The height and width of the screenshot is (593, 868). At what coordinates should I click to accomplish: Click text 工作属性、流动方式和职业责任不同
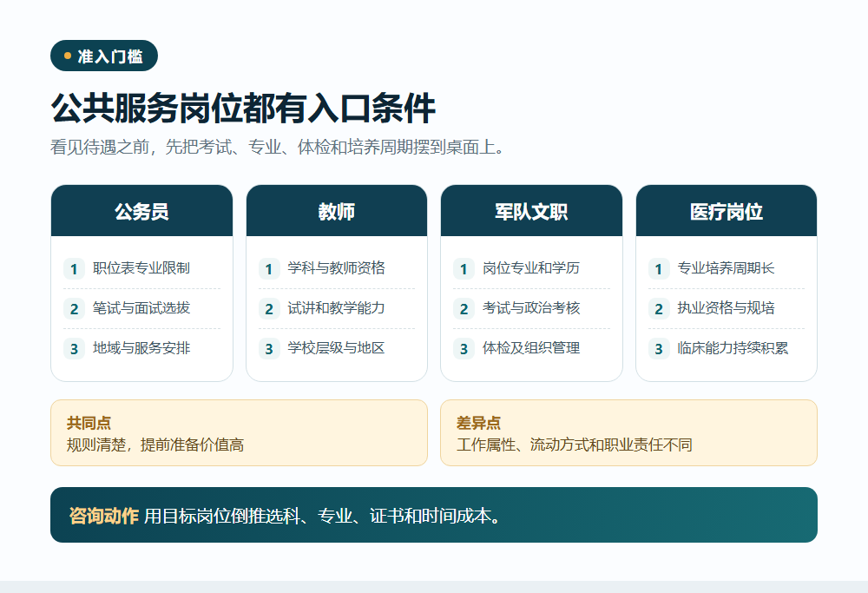pyautogui.click(x=574, y=445)
